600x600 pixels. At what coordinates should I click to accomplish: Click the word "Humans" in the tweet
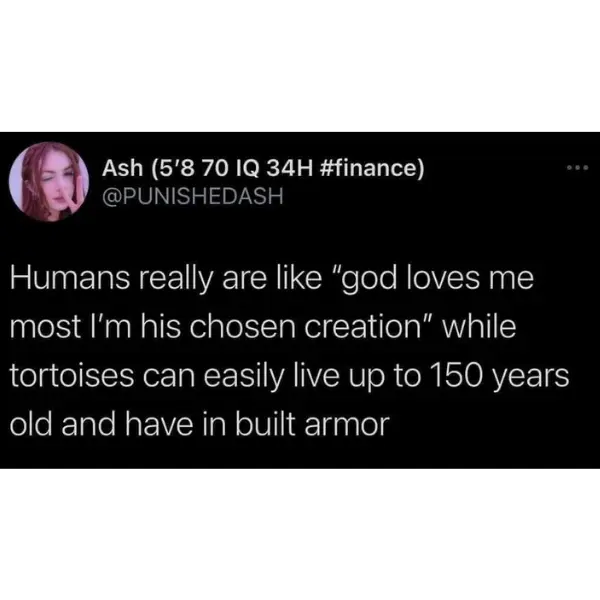click(x=70, y=278)
